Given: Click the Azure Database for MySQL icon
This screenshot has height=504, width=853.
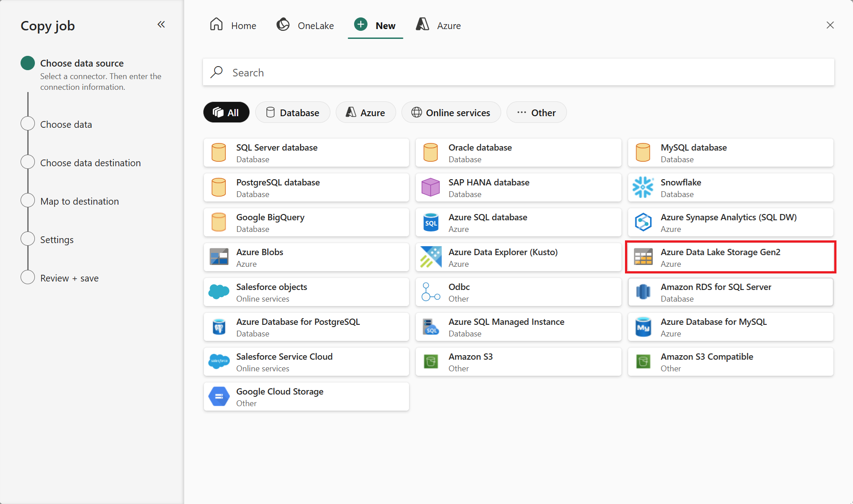Looking at the screenshot, I should click(x=643, y=327).
